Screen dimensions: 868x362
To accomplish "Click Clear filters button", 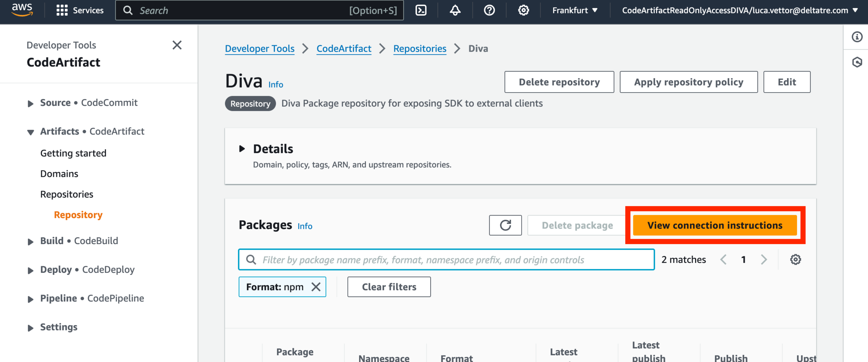I will pos(389,287).
